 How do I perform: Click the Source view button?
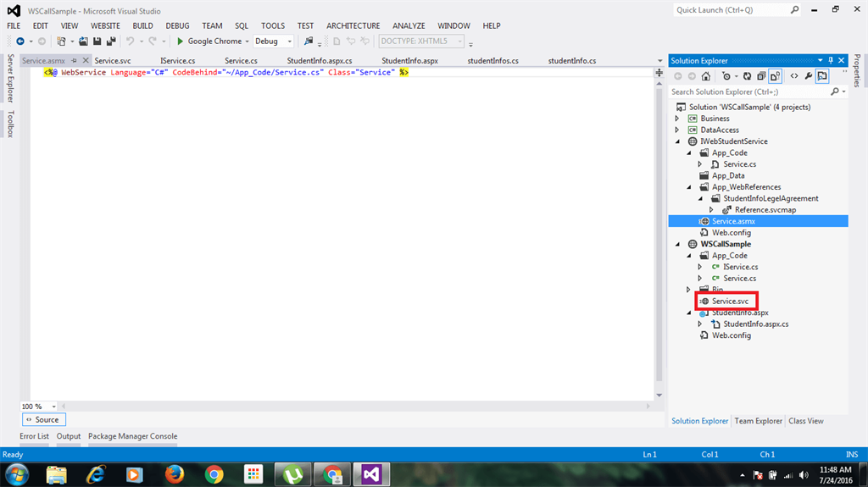[x=44, y=419]
